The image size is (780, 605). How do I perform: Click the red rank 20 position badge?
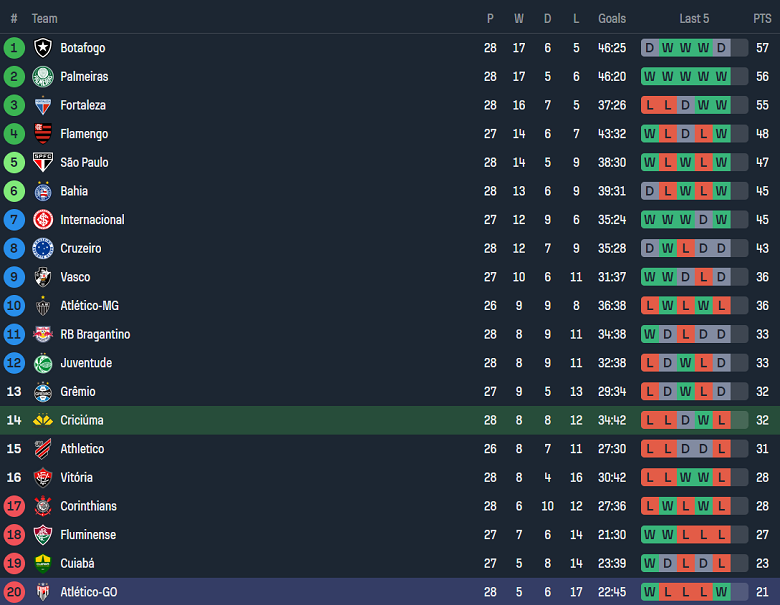point(14,592)
